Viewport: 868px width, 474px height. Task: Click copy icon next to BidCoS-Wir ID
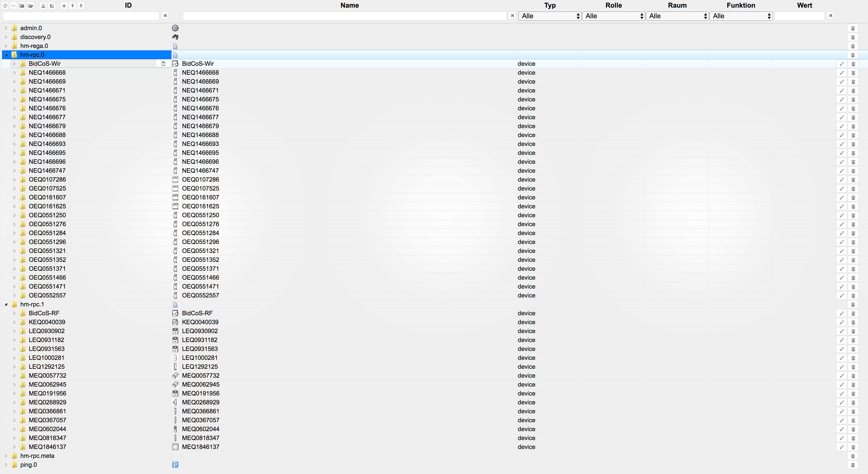point(163,64)
